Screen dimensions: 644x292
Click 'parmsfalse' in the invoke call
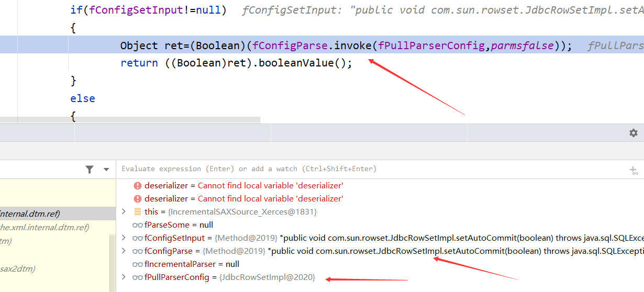click(522, 46)
